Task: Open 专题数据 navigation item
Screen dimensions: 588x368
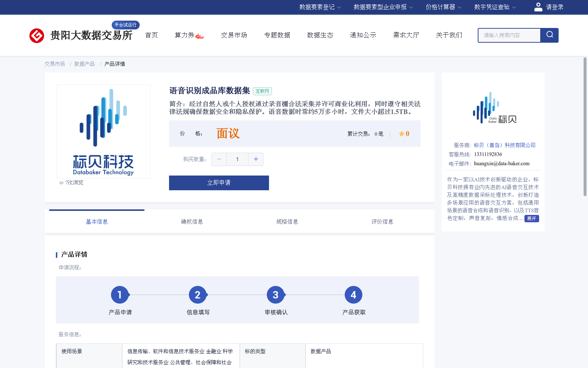Action: 277,35
